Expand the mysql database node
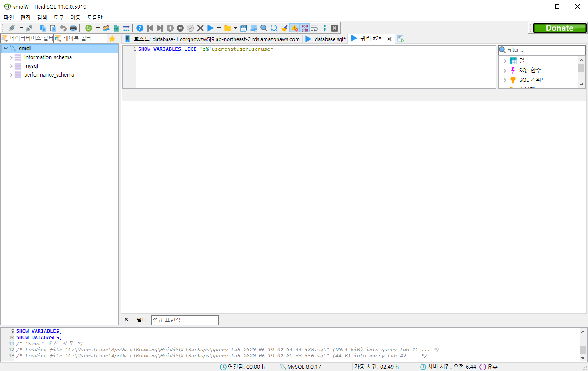This screenshot has width=588, height=371. [11, 66]
